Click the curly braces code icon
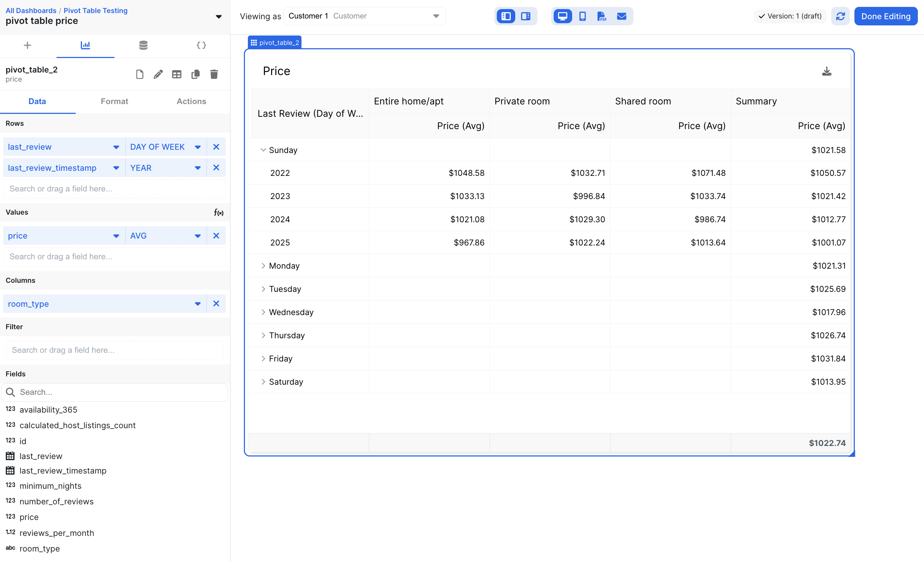Viewport: 924px width, 562px height. (x=201, y=45)
